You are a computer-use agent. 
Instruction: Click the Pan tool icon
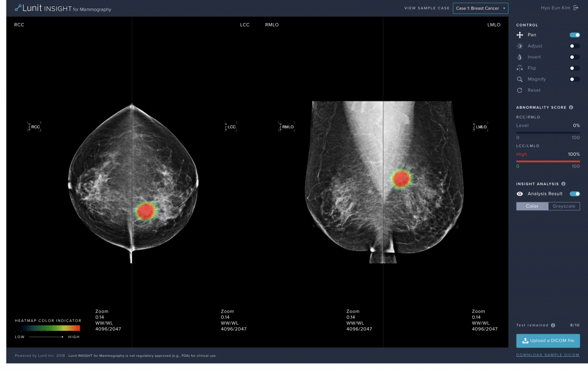point(520,35)
